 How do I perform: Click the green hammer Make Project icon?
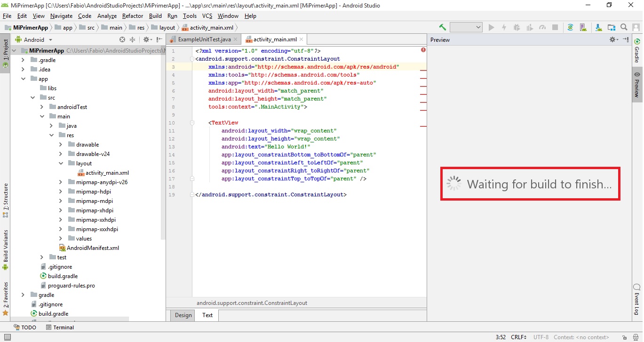(442, 28)
